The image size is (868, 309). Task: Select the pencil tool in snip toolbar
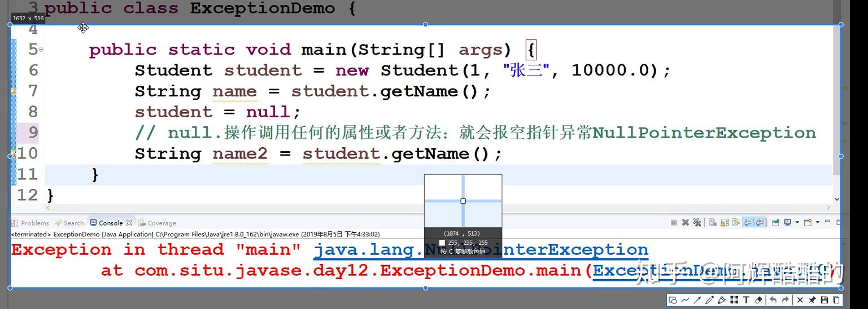709,300
